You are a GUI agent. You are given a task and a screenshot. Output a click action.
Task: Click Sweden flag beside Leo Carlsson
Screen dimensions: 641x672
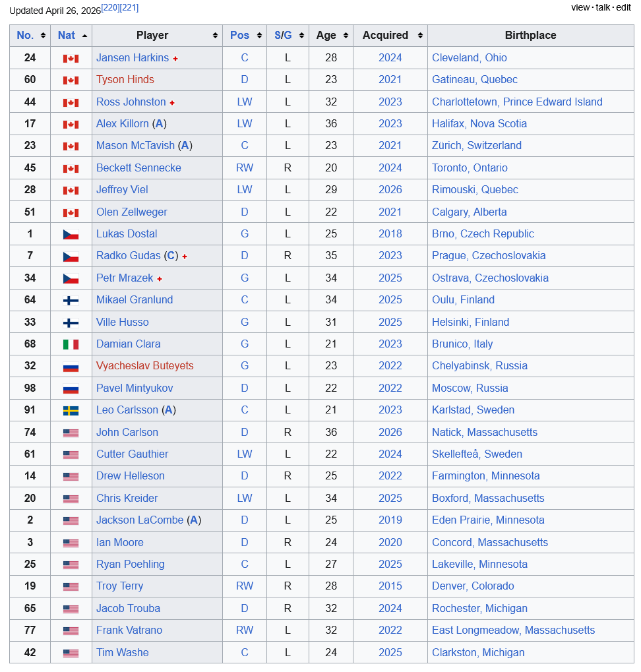pos(71,411)
